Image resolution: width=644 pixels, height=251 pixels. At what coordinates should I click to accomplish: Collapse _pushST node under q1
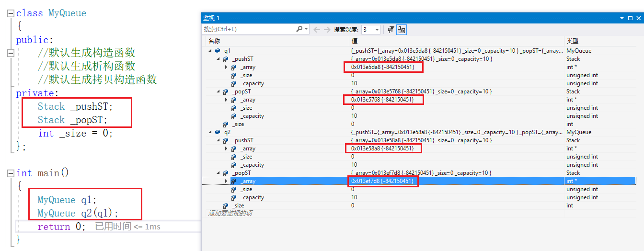click(x=218, y=59)
